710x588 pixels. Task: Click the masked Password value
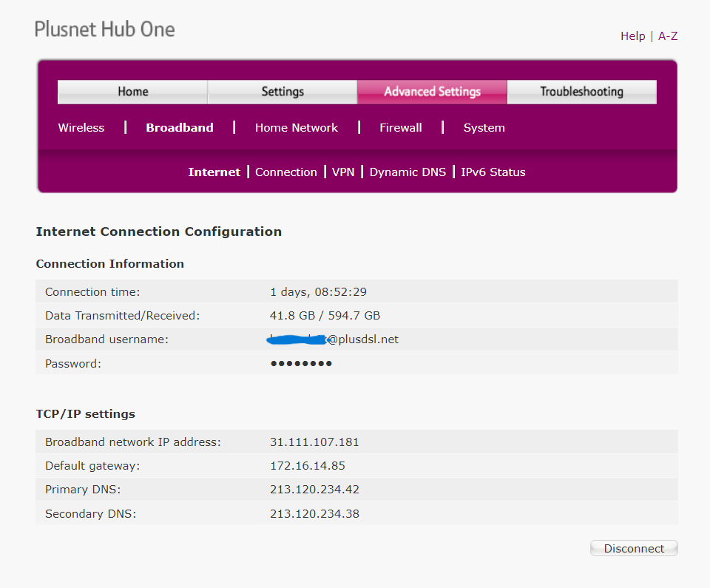tap(301, 363)
